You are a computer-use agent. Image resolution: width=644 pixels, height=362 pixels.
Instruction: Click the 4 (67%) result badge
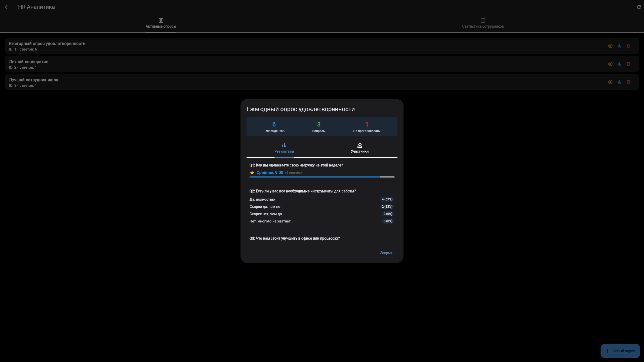point(387,199)
